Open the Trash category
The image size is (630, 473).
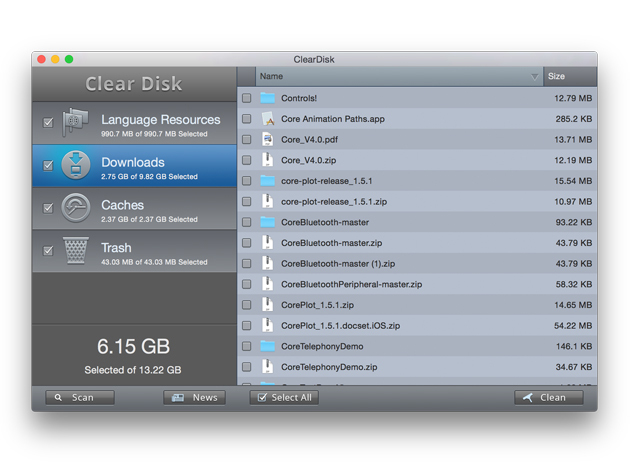pos(134,251)
